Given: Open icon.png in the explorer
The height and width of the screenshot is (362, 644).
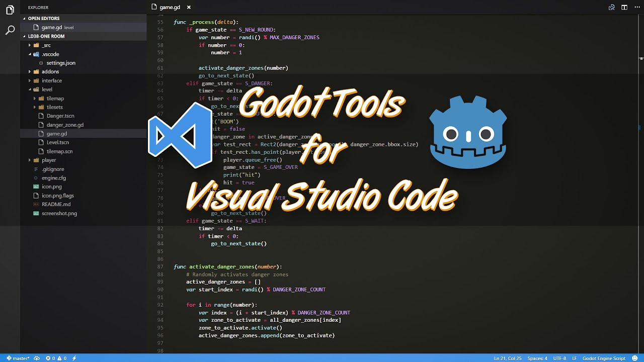Looking at the screenshot, I should (83, 187).
